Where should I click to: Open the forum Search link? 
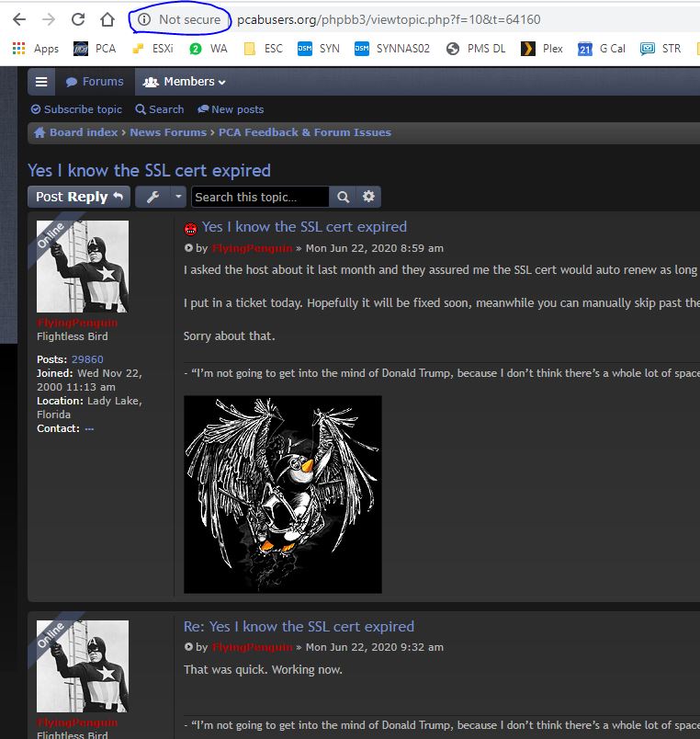pos(159,109)
